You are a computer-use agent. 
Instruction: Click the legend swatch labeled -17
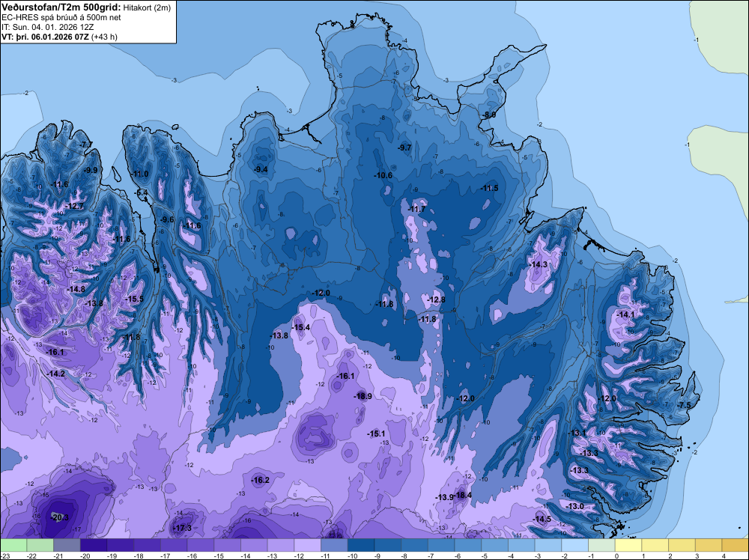(174, 545)
